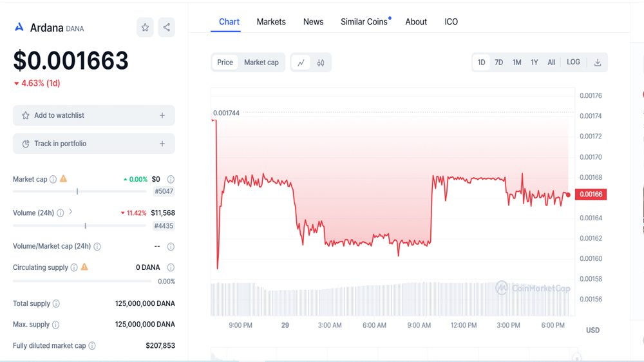Viewport: 644px width, 362px height.
Task: Switch to candlestick chart view icon
Action: [x=321, y=62]
